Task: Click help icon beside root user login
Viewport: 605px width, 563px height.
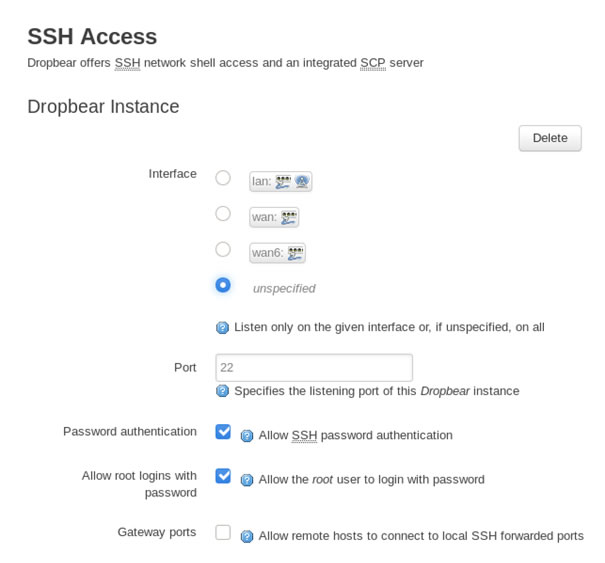Action: pos(247,480)
